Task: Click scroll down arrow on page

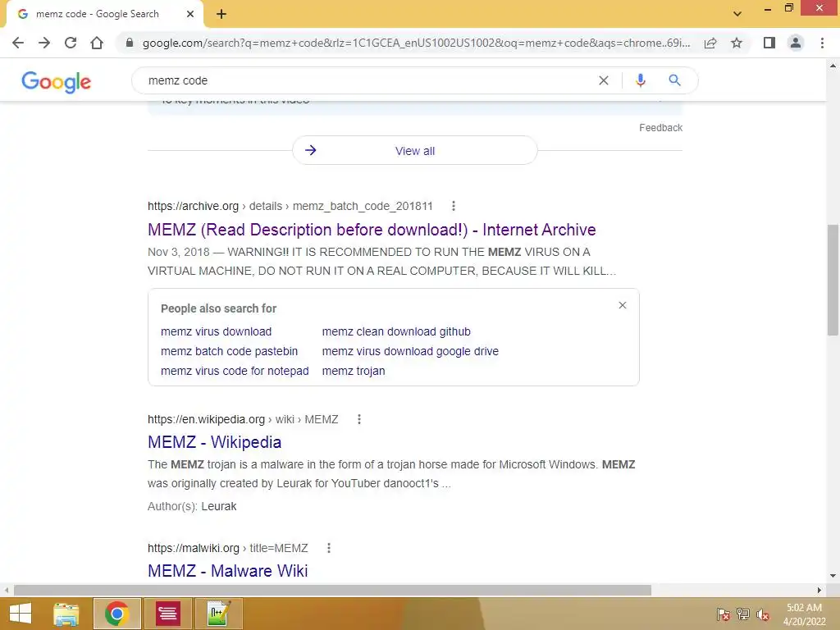Action: [833, 576]
